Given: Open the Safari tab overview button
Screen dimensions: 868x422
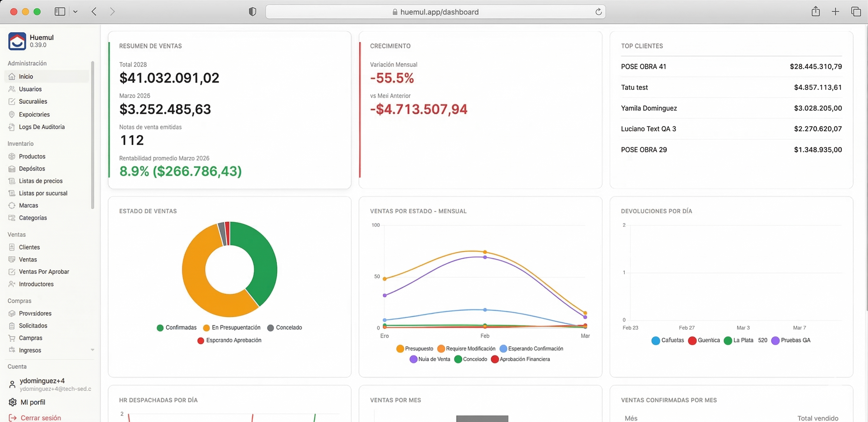Looking at the screenshot, I should point(856,11).
